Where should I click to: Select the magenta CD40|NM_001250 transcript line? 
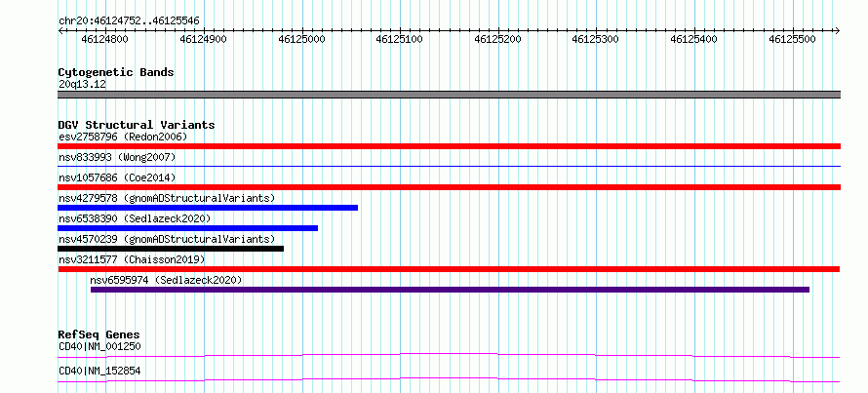point(449,355)
